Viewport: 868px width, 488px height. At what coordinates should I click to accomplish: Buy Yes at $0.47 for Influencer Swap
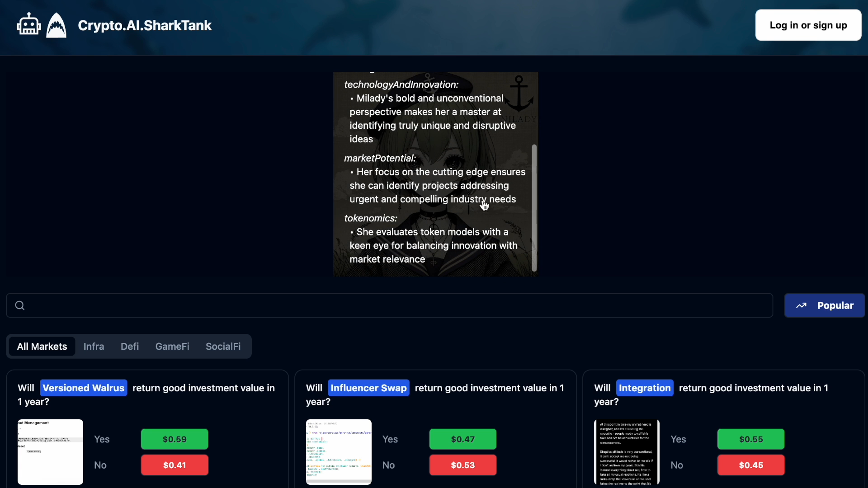(463, 439)
